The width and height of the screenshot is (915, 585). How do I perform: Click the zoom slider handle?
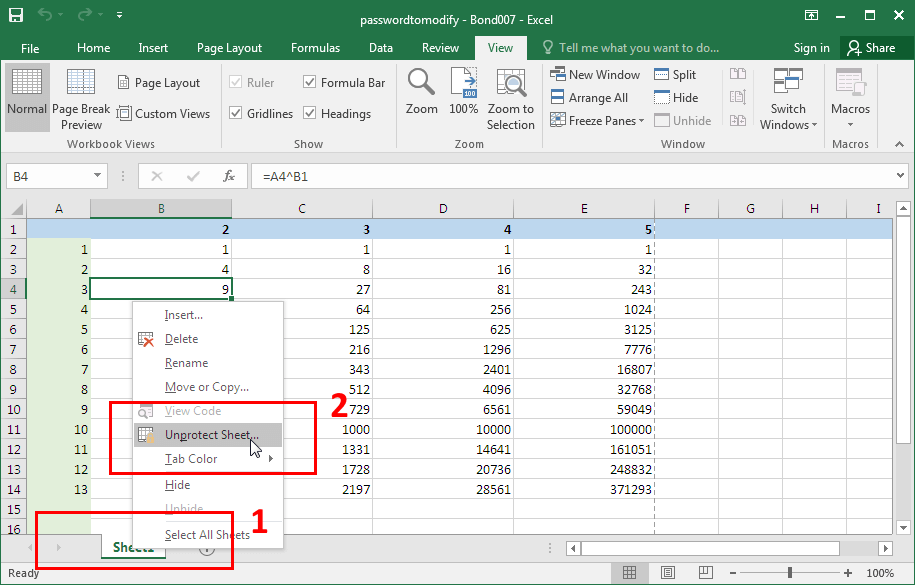coord(790,573)
